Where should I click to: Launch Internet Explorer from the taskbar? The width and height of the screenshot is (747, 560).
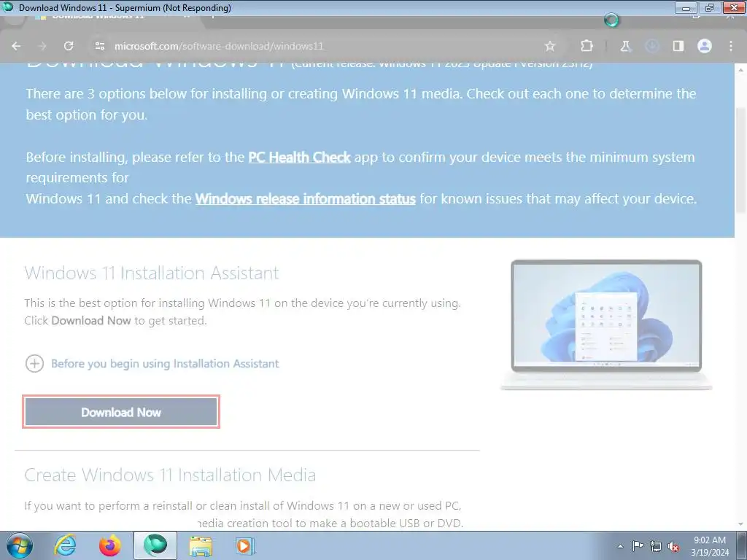[65, 545]
